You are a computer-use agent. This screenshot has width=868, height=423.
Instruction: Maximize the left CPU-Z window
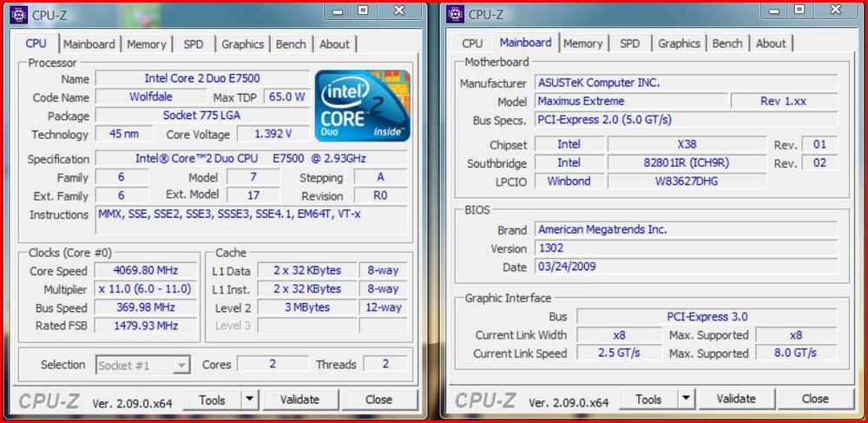(x=363, y=10)
